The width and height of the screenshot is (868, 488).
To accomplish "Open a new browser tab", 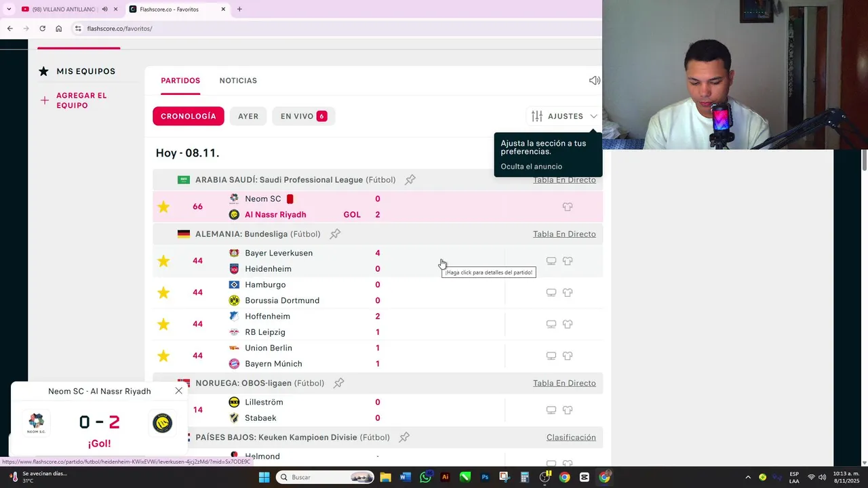I will 239,9.
